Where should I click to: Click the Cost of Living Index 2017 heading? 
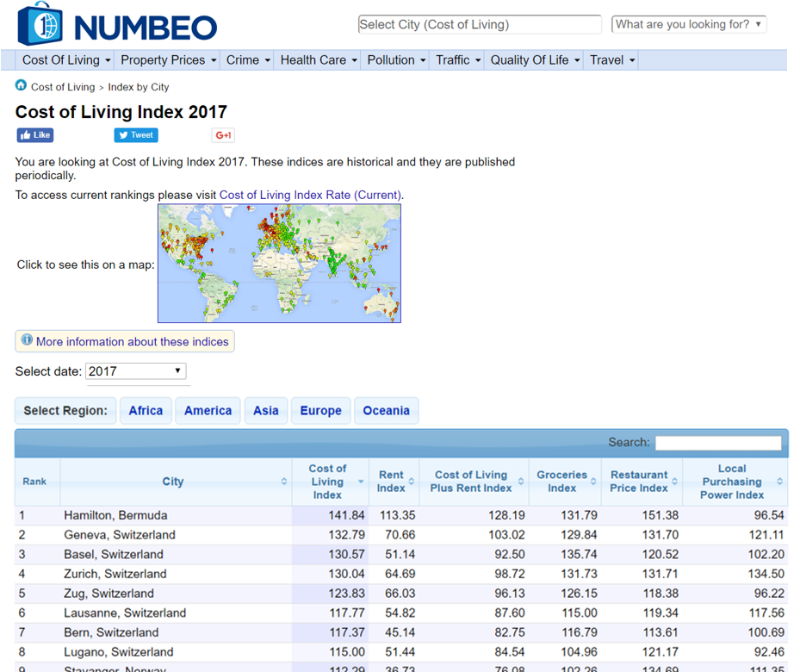tap(121, 112)
